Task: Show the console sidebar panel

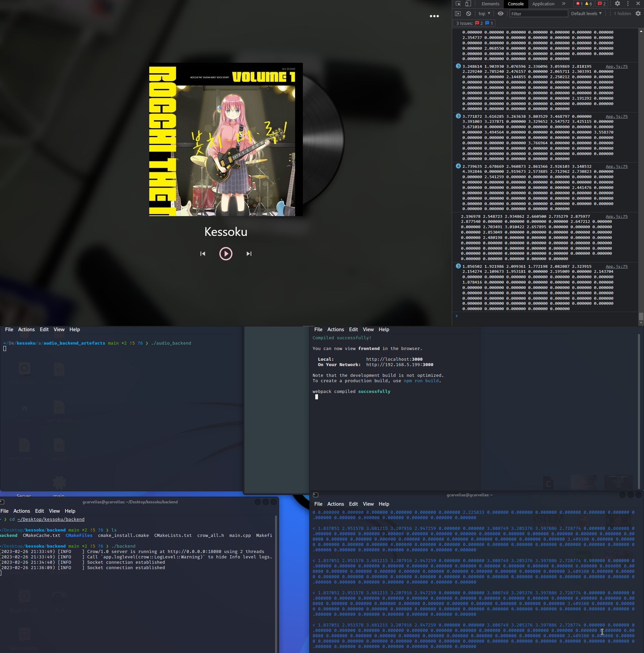Action: pos(458,13)
